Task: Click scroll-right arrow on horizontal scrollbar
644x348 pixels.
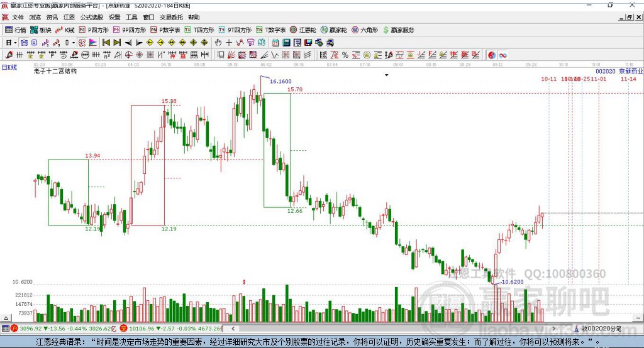Action: 553,329
